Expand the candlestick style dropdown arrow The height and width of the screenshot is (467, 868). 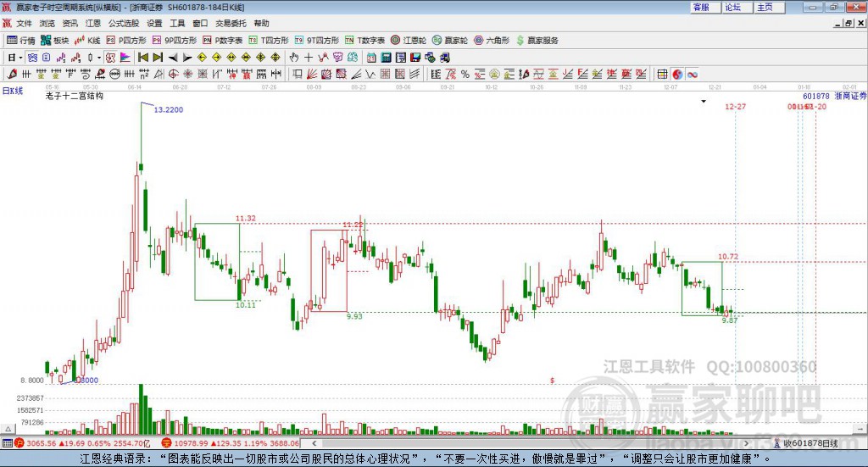99,58
